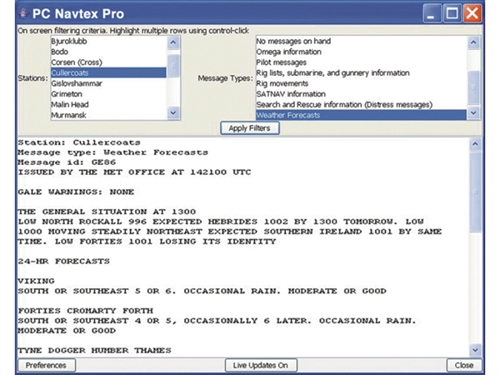Click 'ISSUED BY THE MET OFFICE' line

pyautogui.click(x=134, y=172)
